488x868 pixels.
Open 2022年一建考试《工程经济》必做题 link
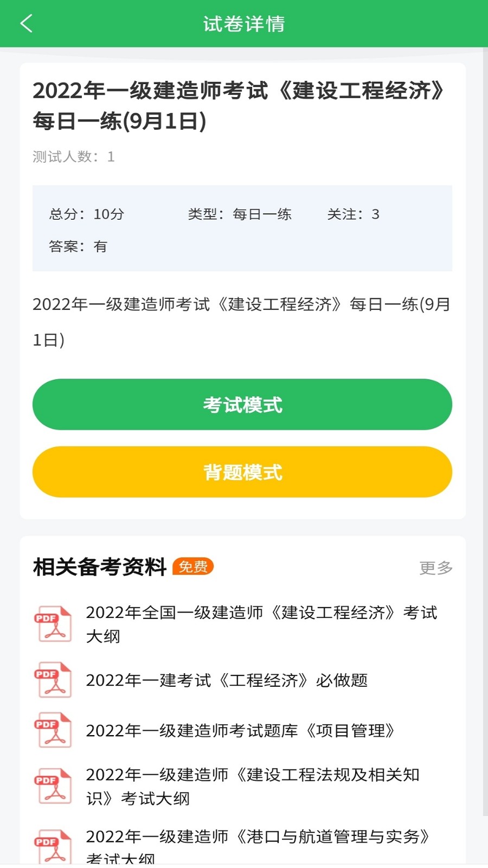pos(227,680)
